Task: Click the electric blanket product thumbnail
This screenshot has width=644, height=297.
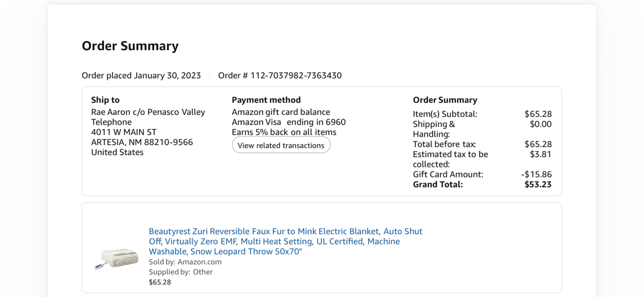Action: [x=117, y=259]
